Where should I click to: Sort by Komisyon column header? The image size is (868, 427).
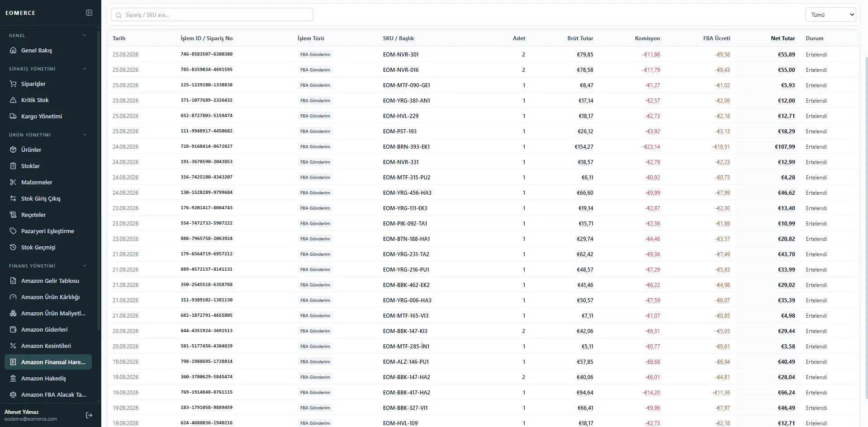647,38
